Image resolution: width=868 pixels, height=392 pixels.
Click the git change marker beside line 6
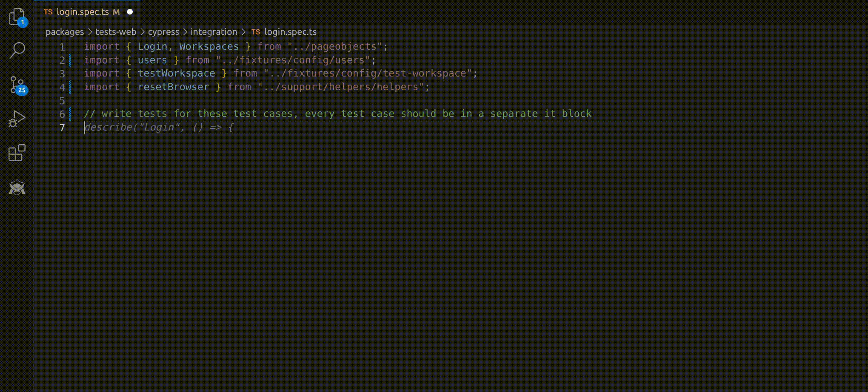70,114
